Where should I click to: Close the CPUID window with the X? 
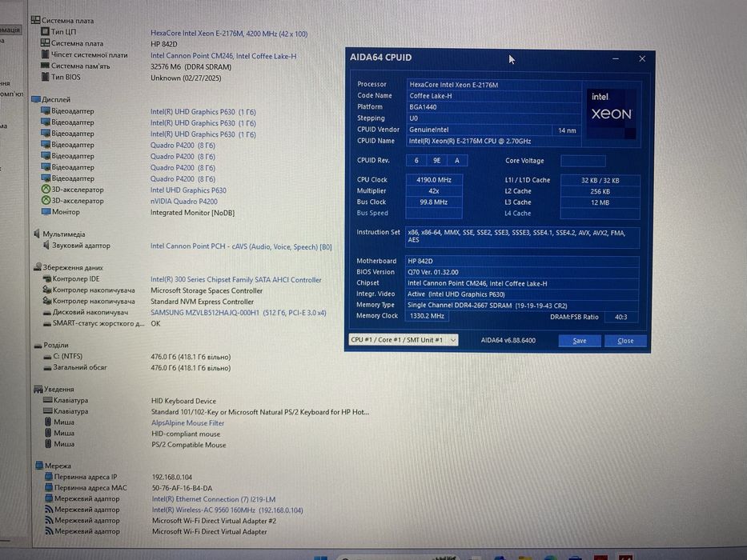pos(641,58)
